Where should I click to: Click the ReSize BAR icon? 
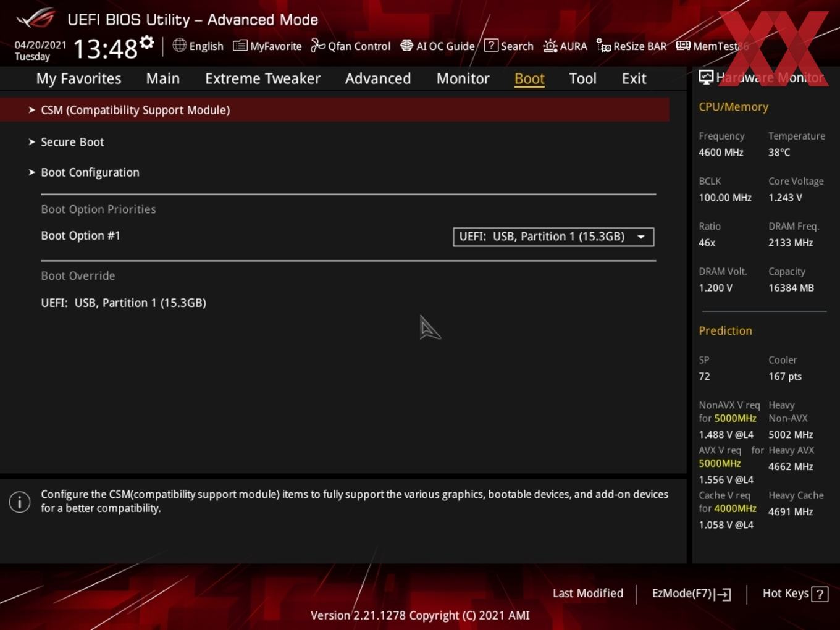point(603,45)
